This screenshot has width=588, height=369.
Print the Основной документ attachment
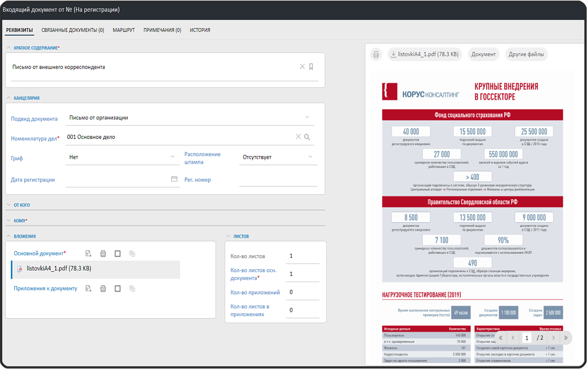click(103, 254)
